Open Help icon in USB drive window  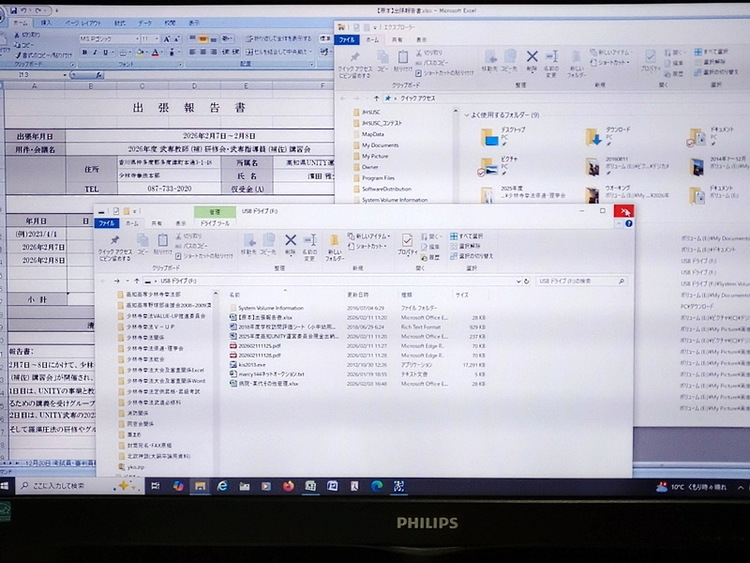629,223
